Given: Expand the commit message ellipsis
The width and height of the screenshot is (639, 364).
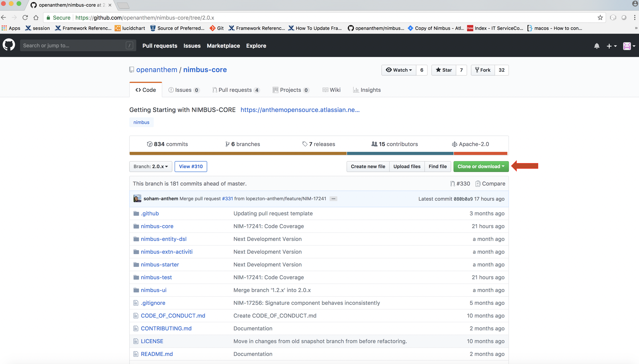Looking at the screenshot, I should pyautogui.click(x=333, y=199).
